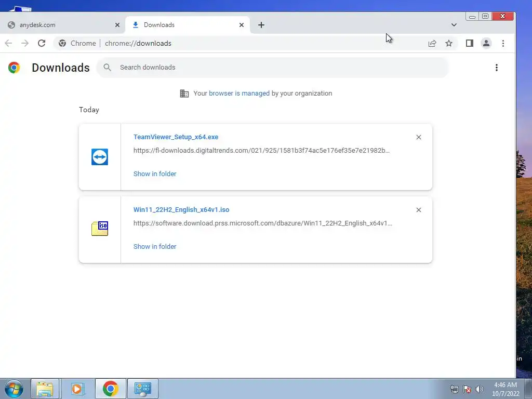Click the Chrome logo beside Downloads heading
The width and height of the screenshot is (532, 399).
(x=14, y=68)
